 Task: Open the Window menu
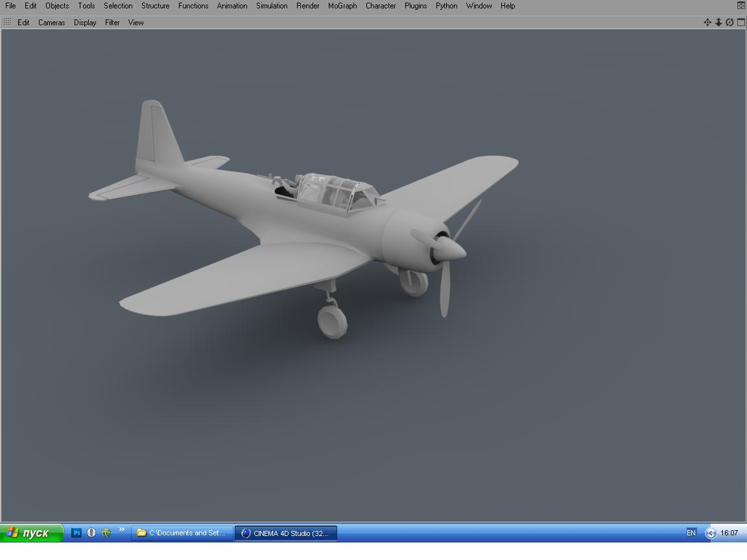(x=479, y=6)
